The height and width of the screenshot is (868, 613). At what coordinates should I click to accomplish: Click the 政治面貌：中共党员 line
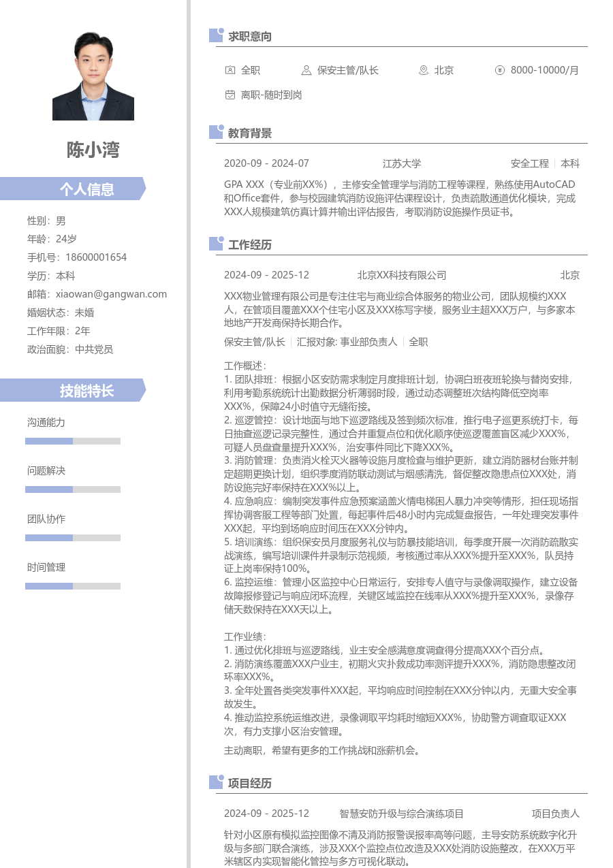(x=70, y=349)
